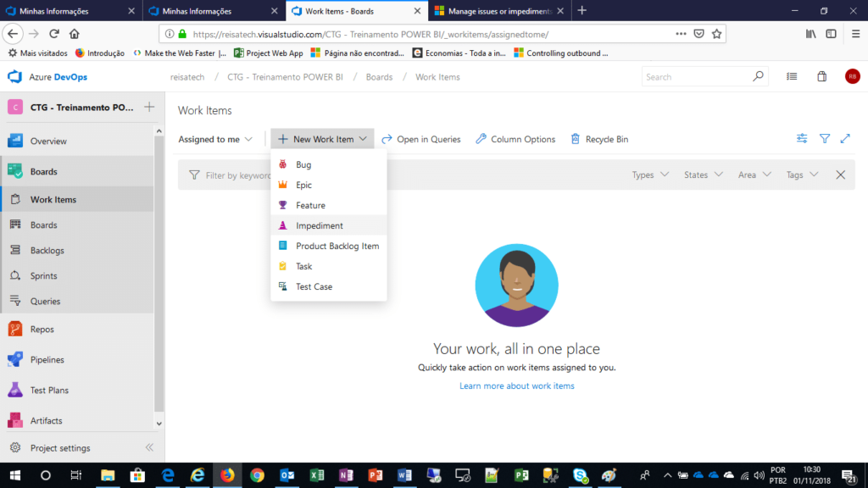Open the Test Plans icon
The height and width of the screenshot is (488, 868).
(15, 391)
